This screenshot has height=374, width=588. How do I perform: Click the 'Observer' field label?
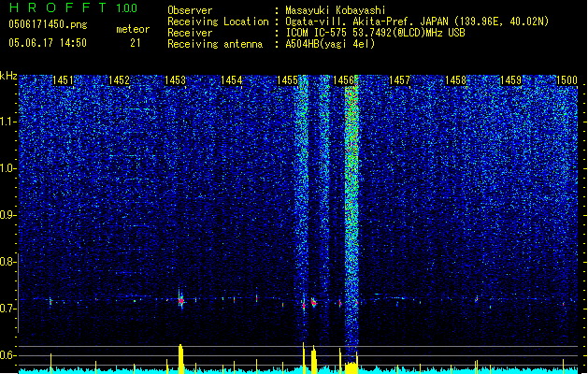(x=190, y=10)
